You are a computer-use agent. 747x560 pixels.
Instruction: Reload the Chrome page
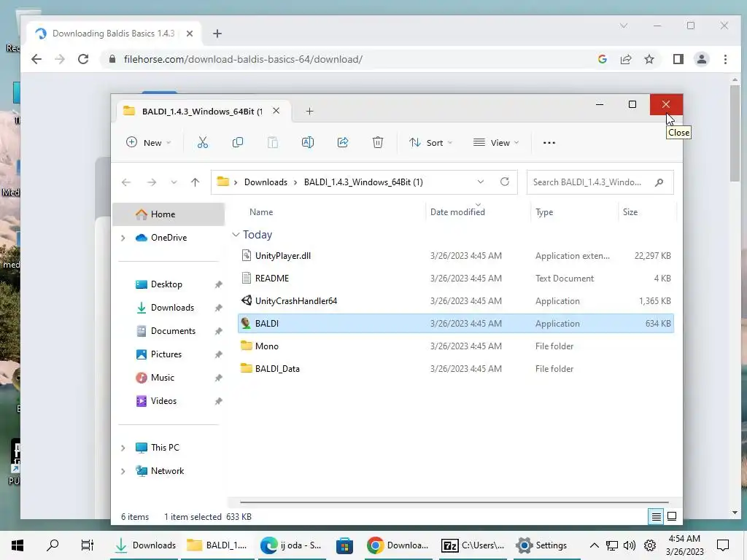coord(83,59)
